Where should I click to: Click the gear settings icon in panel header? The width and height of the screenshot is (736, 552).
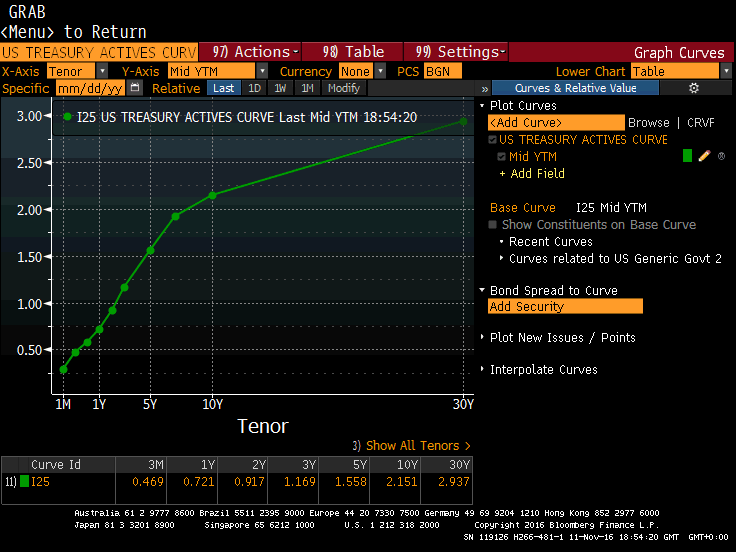pos(694,88)
